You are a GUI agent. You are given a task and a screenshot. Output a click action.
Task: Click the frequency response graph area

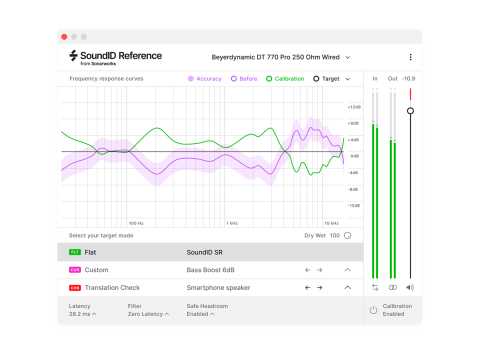point(203,157)
